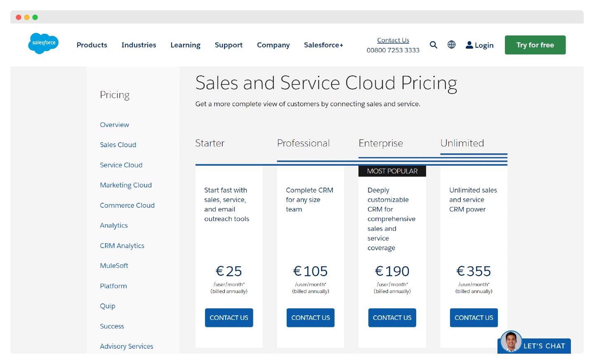Click the 'Deeply customizable CRM' description
Screen dimensions: 594x364
391,219
